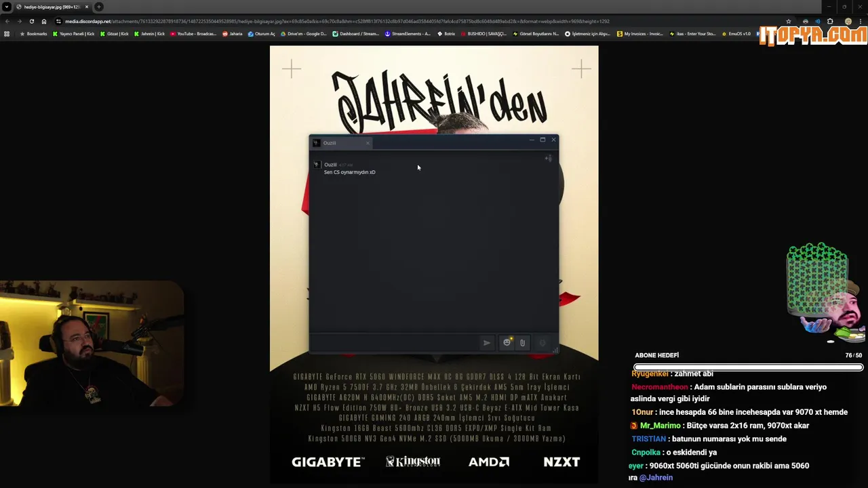Open the browser tab search dropdown
Screen dimensions: 868x488
pyautogui.click(x=7, y=7)
